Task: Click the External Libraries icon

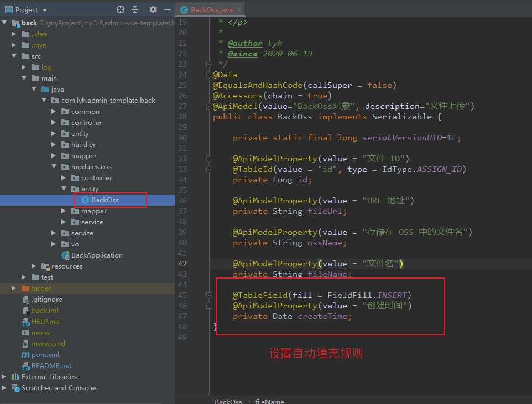Action: click(15, 376)
